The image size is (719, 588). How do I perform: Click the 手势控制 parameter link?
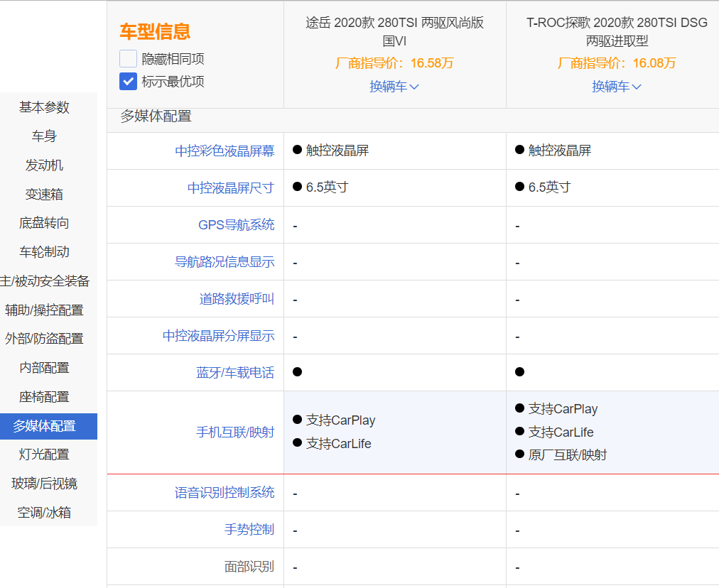click(249, 530)
